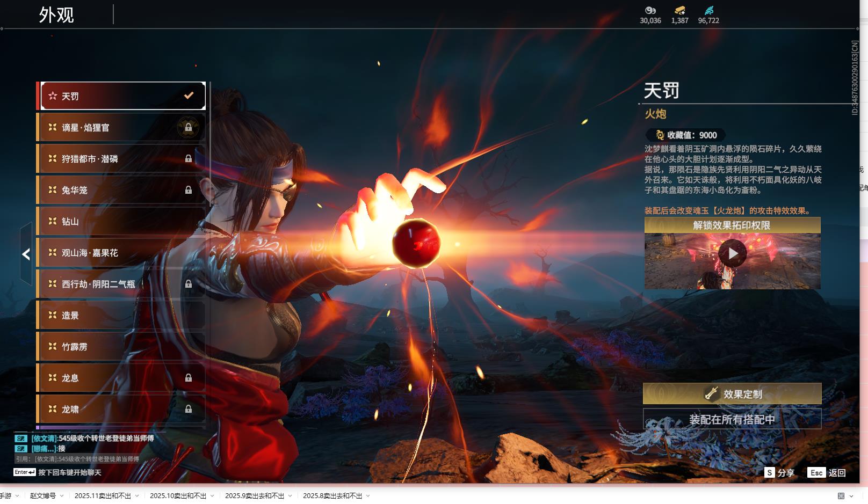Click the lock icon on 龙啸
868x504 pixels.
pos(189,409)
